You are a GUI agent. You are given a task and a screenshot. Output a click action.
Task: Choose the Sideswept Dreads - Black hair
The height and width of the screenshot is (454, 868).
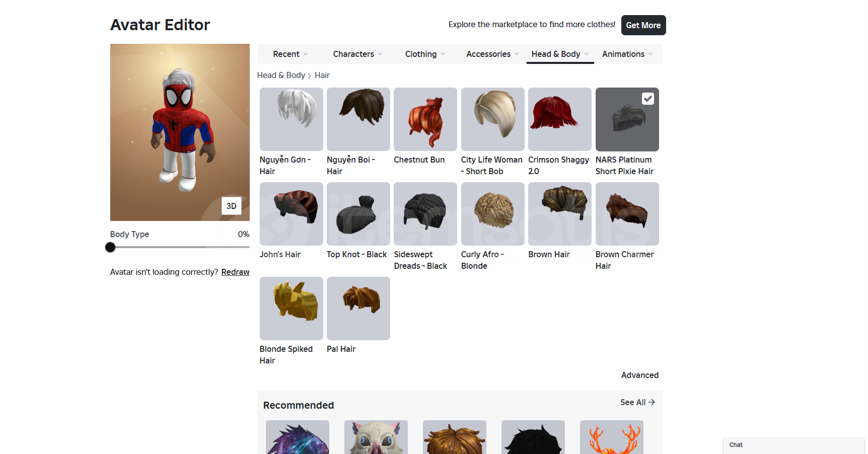(x=425, y=214)
